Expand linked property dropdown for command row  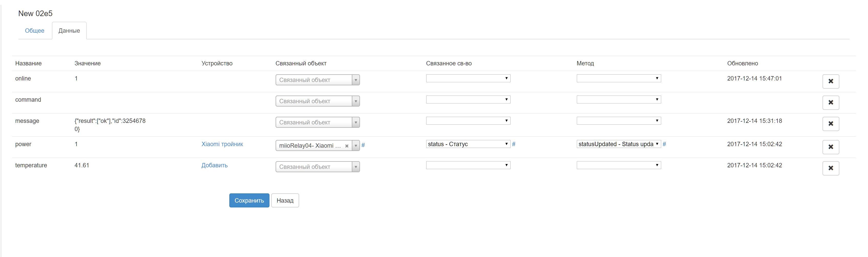(x=468, y=100)
